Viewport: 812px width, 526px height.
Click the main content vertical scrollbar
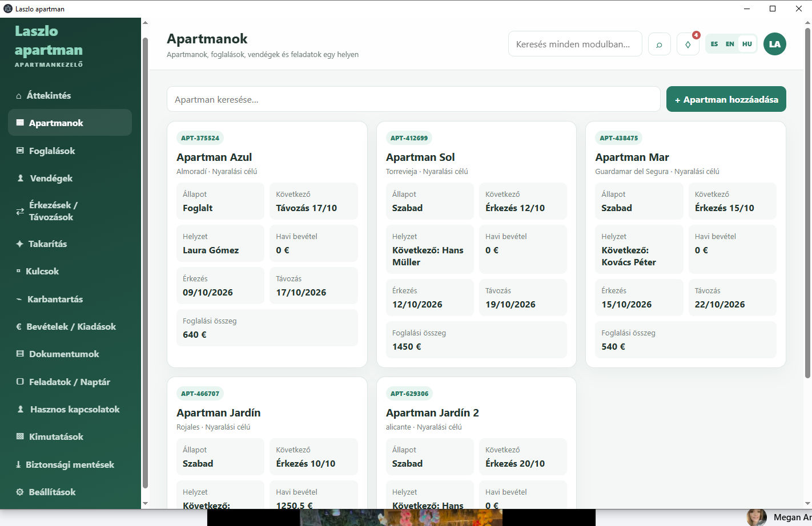[807, 203]
